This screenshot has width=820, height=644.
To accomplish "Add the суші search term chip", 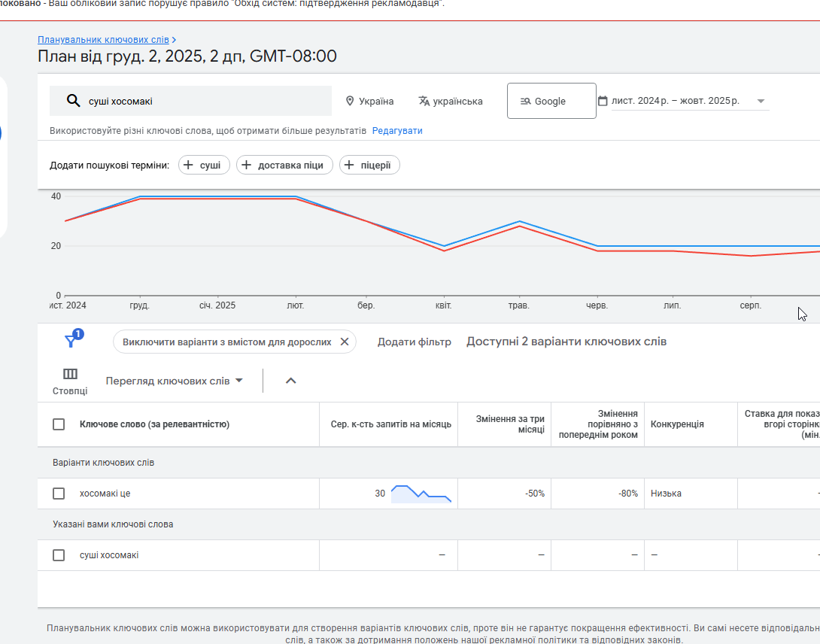I will point(204,165).
